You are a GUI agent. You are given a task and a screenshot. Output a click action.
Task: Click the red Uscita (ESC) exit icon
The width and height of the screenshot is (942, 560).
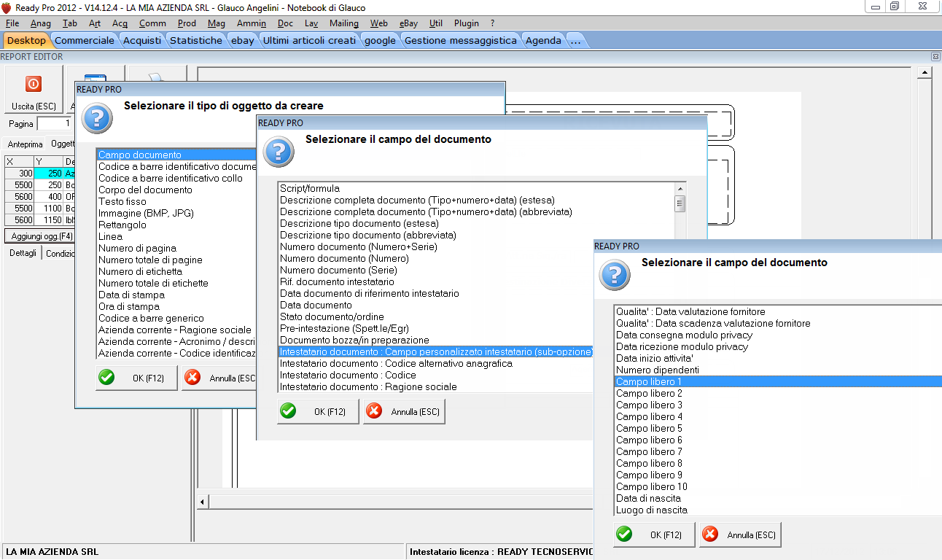pos(34,85)
